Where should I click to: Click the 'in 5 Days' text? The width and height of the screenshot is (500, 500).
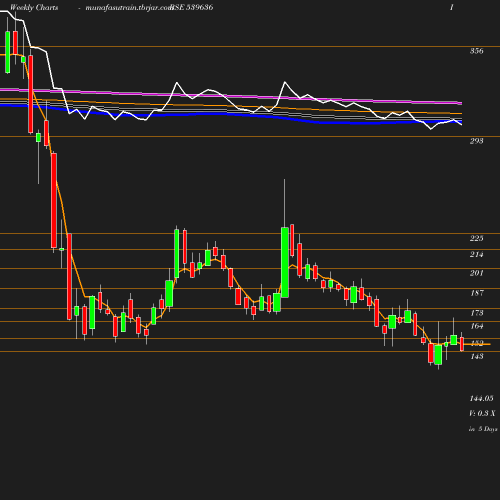483,429
